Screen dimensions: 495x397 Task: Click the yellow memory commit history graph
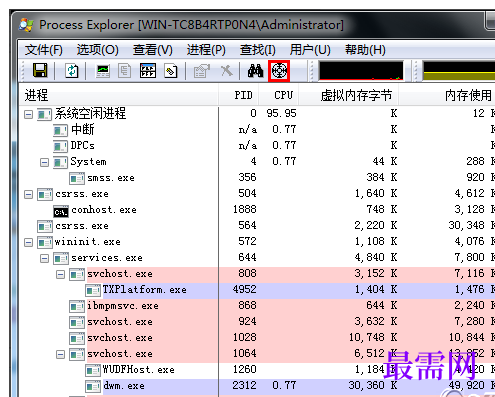click(x=459, y=70)
